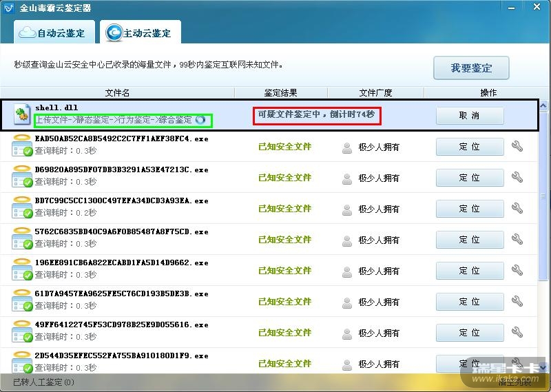Click safe-file icon of 2D544D35EFEC552FA755BA910180D1F9.exe
Image resolution: width=551 pixels, height=392 pixels.
(22, 362)
